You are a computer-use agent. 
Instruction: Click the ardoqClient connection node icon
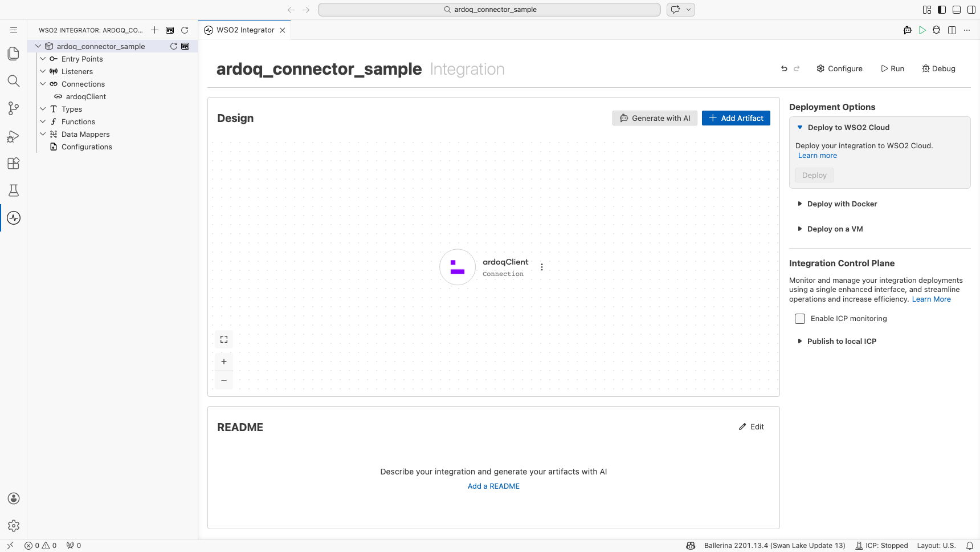[458, 267]
